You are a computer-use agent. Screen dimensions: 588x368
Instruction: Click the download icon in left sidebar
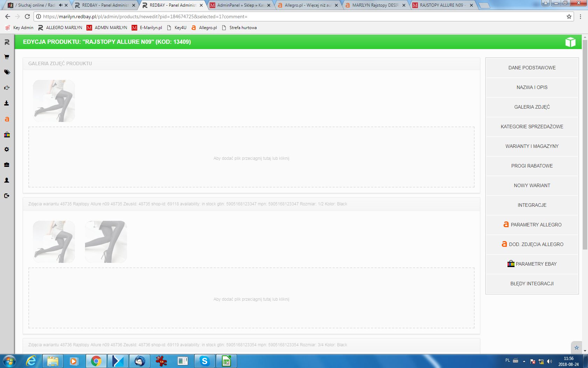7,103
